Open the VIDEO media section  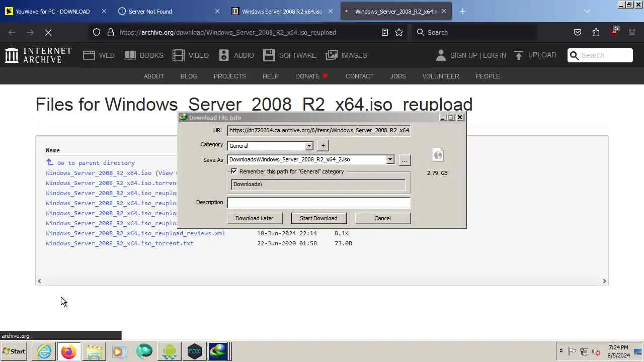point(191,55)
